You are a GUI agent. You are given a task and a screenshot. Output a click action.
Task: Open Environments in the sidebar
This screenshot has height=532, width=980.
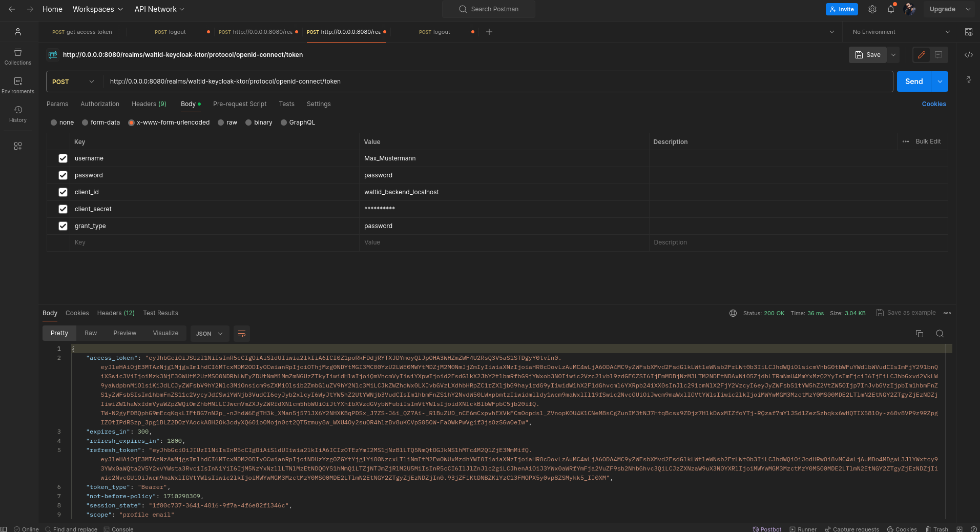click(x=18, y=85)
